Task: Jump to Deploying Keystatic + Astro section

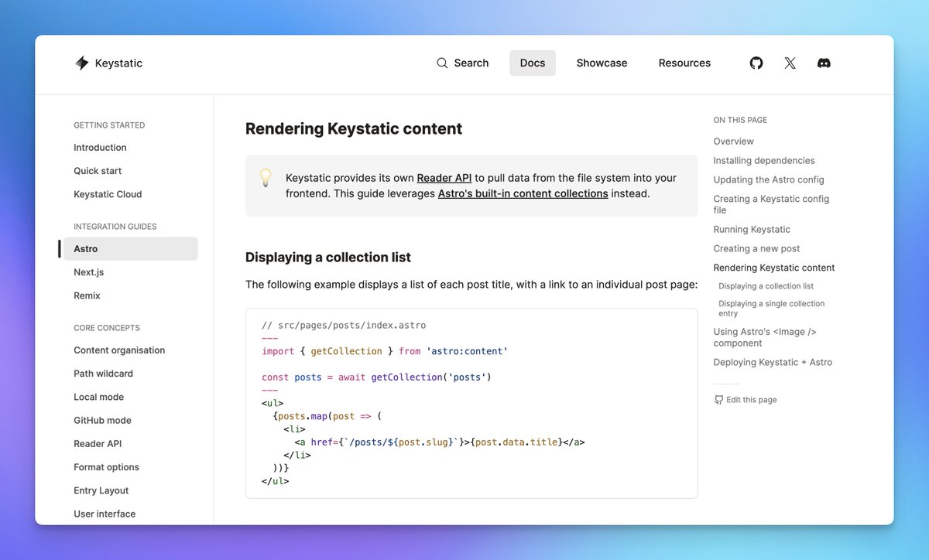Action: pyautogui.click(x=773, y=362)
